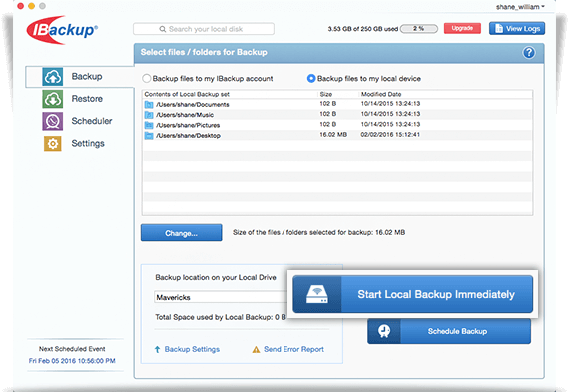The image size is (569, 392).
Task: Click the red Upgrade button
Action: [462, 28]
